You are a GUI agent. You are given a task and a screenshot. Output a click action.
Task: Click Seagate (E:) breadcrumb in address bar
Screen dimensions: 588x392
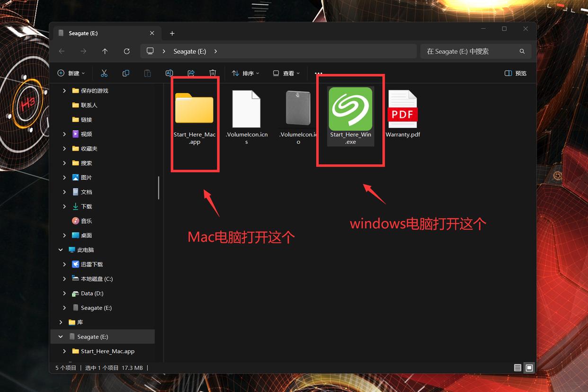point(189,51)
